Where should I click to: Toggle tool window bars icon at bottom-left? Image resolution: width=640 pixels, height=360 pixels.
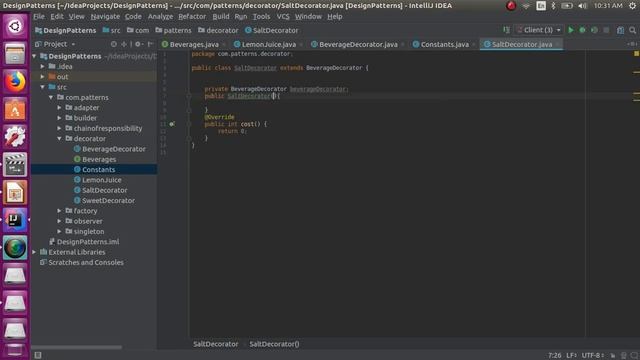[38, 355]
